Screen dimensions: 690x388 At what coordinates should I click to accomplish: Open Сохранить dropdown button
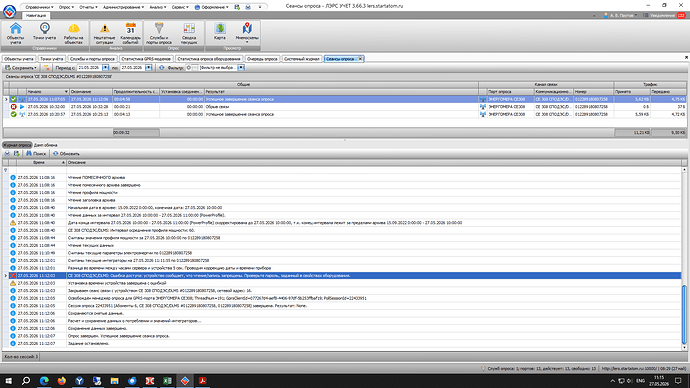(21, 68)
